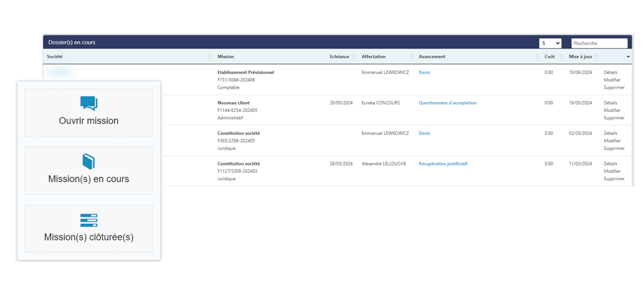
Task: Sort by Echéance using its sort arrows
Action: tap(354, 57)
